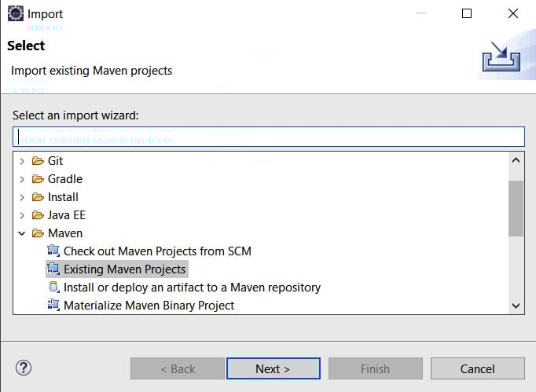Expand the Git category
This screenshot has height=392, width=536.
pyautogui.click(x=22, y=161)
